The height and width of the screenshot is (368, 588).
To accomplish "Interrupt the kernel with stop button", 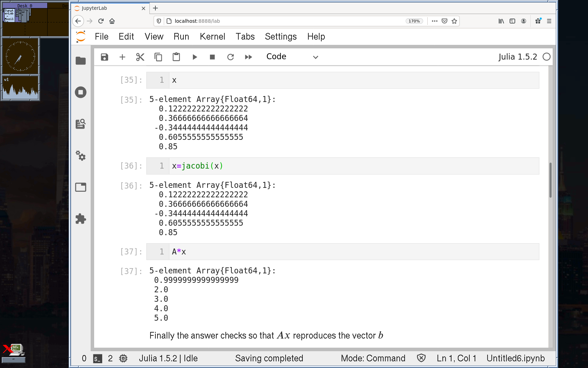I will point(212,57).
